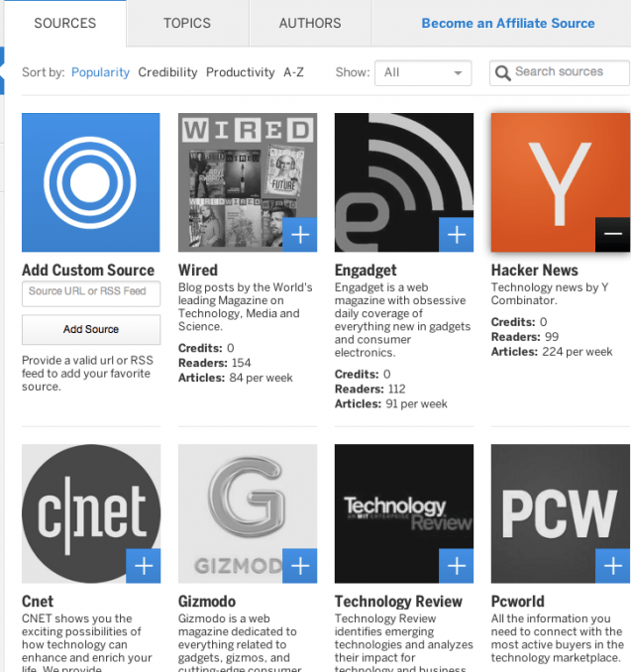The width and height of the screenshot is (631, 672).
Task: Open the Cnet logo thumbnail
Action: coord(91,513)
